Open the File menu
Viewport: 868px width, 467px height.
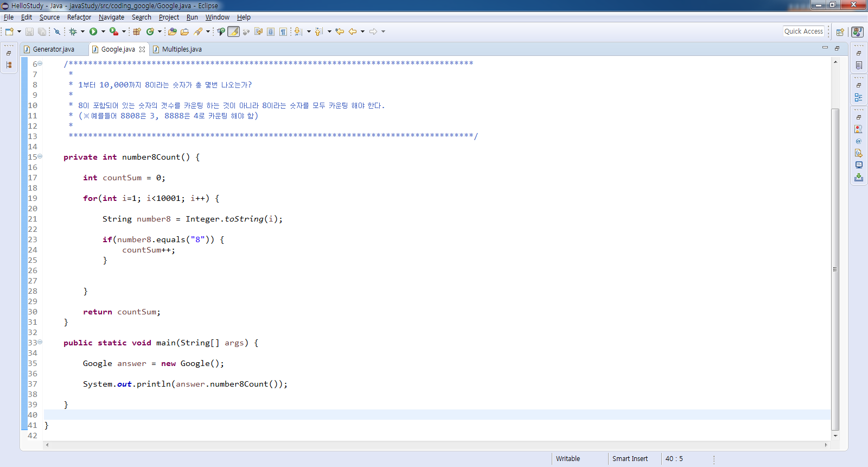[9, 17]
